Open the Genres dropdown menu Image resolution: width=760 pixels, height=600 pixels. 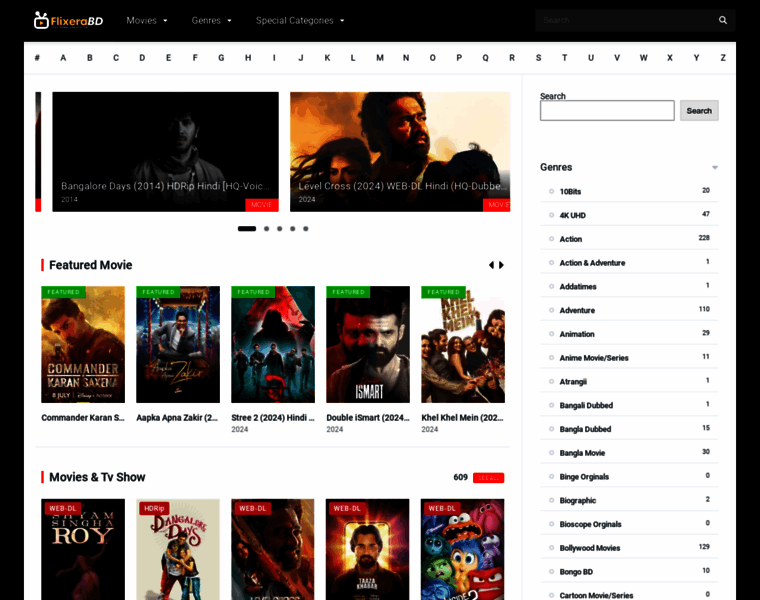(211, 20)
